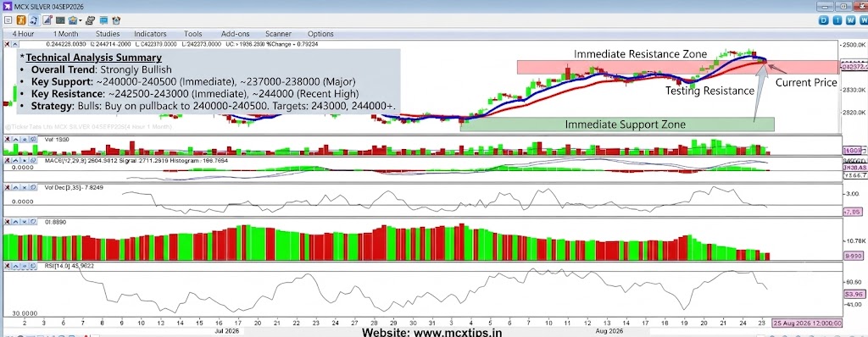Open the 1 Month period dropdown
The height and width of the screenshot is (337, 868).
65,34
